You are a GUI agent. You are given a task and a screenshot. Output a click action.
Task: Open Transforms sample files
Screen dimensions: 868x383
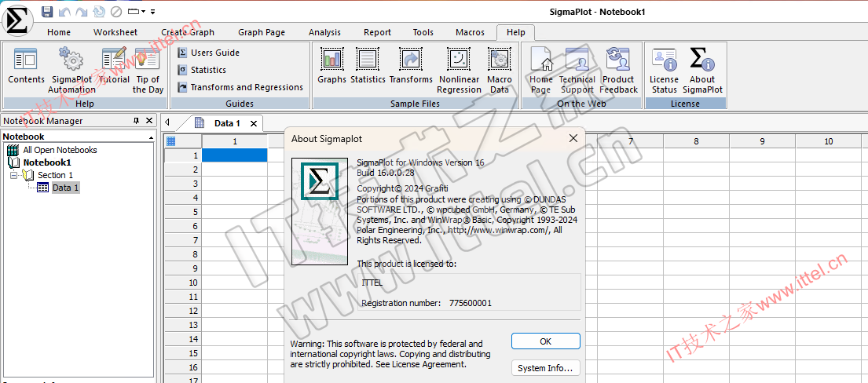(411, 67)
